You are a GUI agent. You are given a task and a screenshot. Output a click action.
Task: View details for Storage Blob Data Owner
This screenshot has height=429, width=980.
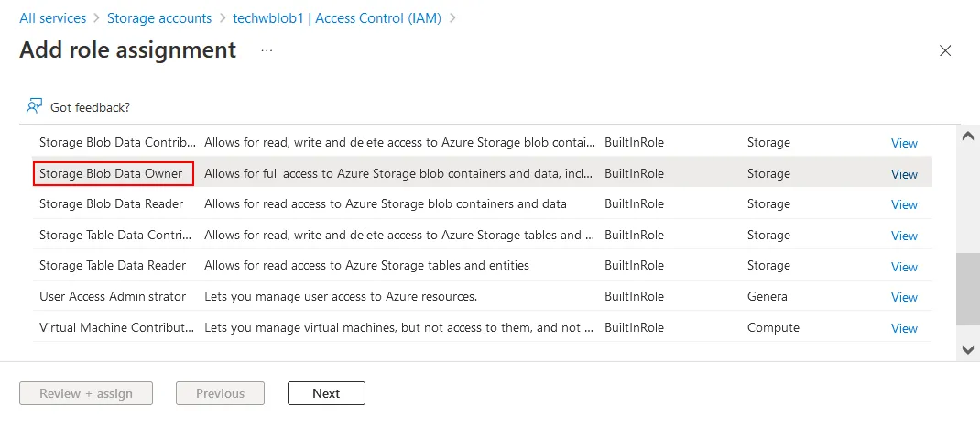(x=904, y=174)
